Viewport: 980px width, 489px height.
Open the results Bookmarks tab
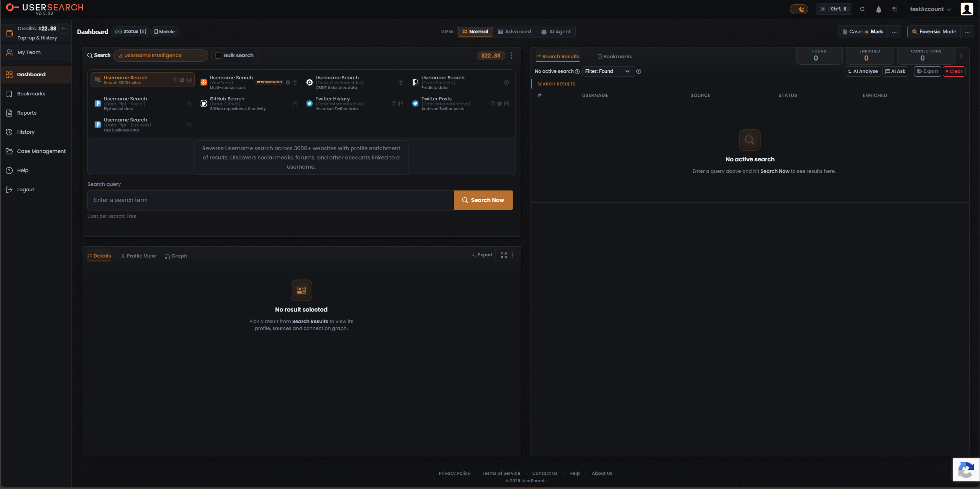coord(614,57)
